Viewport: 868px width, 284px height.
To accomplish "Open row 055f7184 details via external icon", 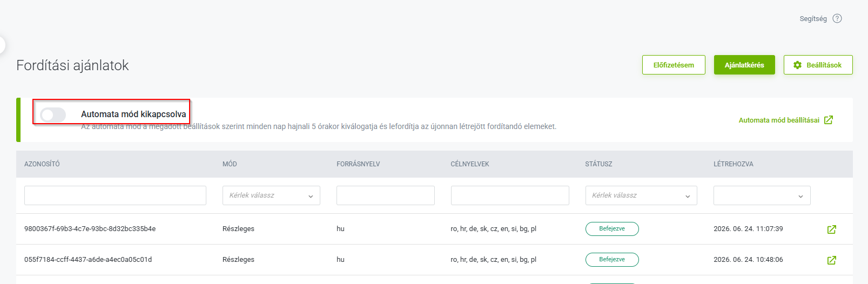I will (x=832, y=260).
